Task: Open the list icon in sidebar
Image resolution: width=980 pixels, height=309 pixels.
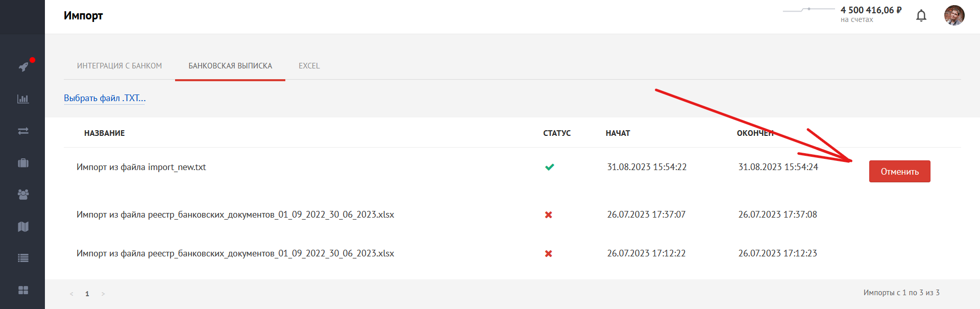Action: tap(23, 258)
